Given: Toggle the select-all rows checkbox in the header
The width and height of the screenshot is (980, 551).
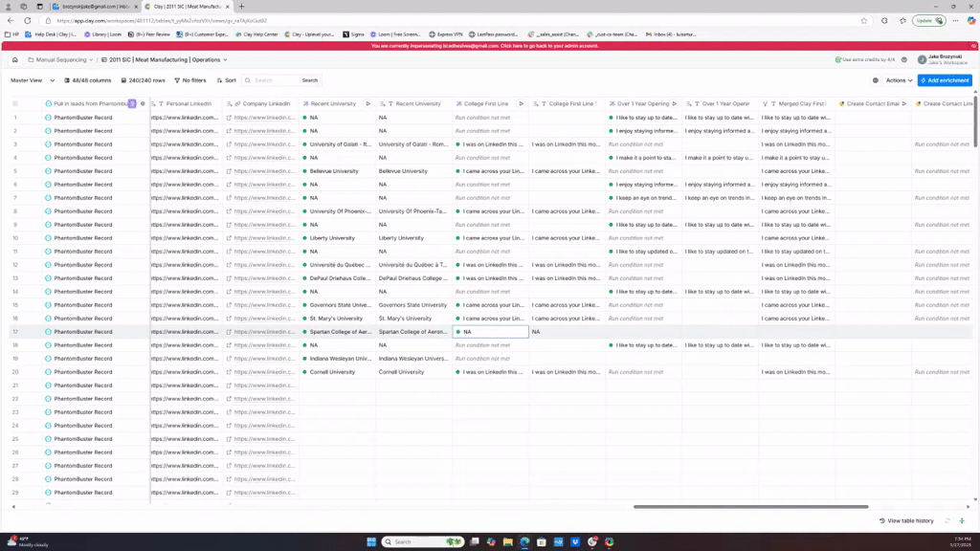Looking at the screenshot, I should (15, 103).
